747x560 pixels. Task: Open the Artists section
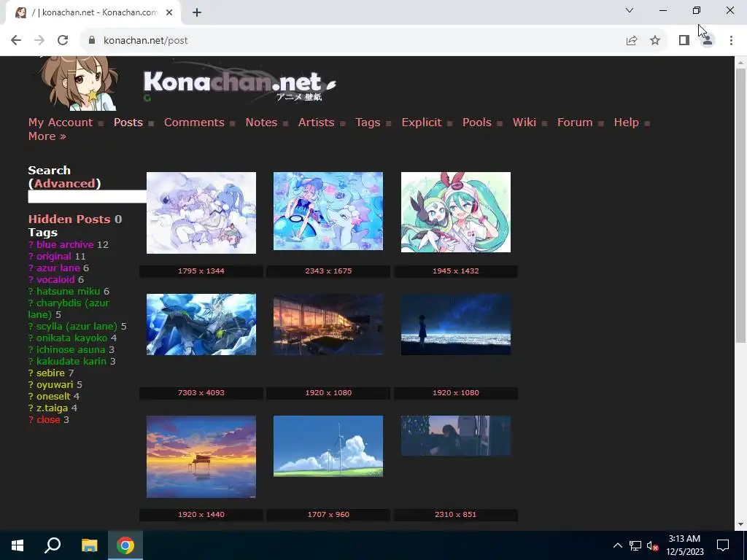click(x=316, y=122)
